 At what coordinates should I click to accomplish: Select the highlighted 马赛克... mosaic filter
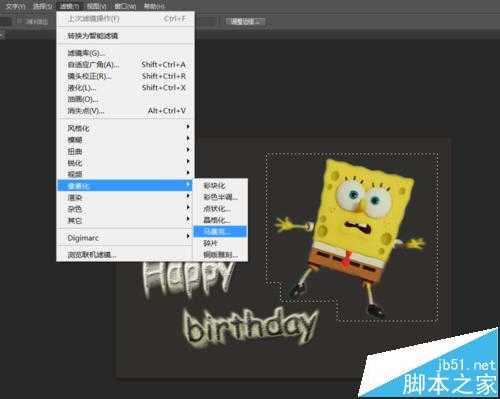pos(220,232)
